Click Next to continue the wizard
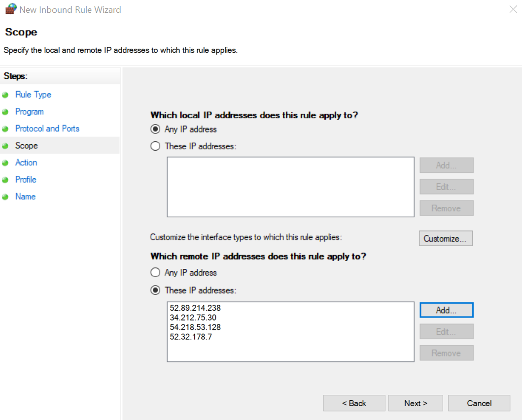The height and width of the screenshot is (420, 522). [x=416, y=403]
